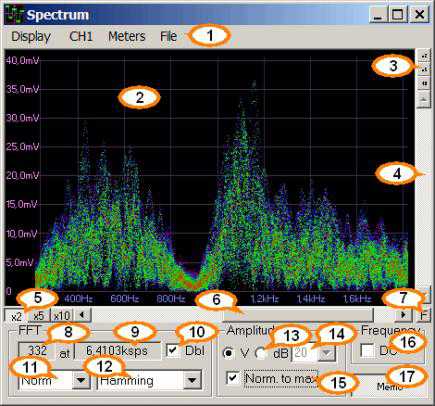Click the horizontal frequency scrollbar thumb

pyautogui.click(x=298, y=315)
